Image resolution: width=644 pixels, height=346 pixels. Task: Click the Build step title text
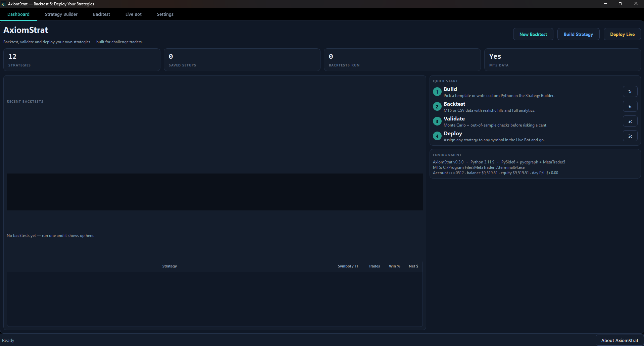click(x=450, y=89)
